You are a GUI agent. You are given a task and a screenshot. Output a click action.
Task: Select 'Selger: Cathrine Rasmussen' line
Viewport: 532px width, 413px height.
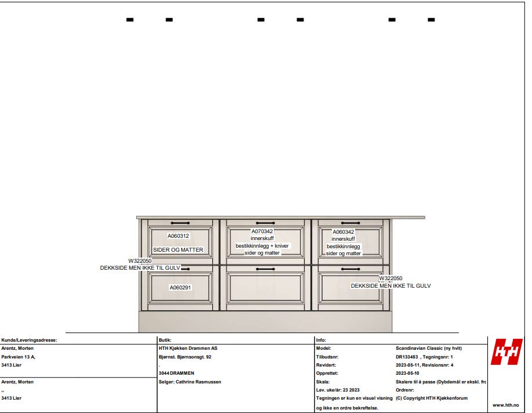190,382
